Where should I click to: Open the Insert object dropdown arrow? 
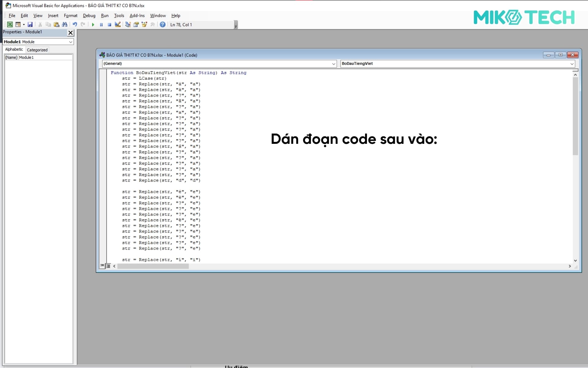(x=24, y=25)
